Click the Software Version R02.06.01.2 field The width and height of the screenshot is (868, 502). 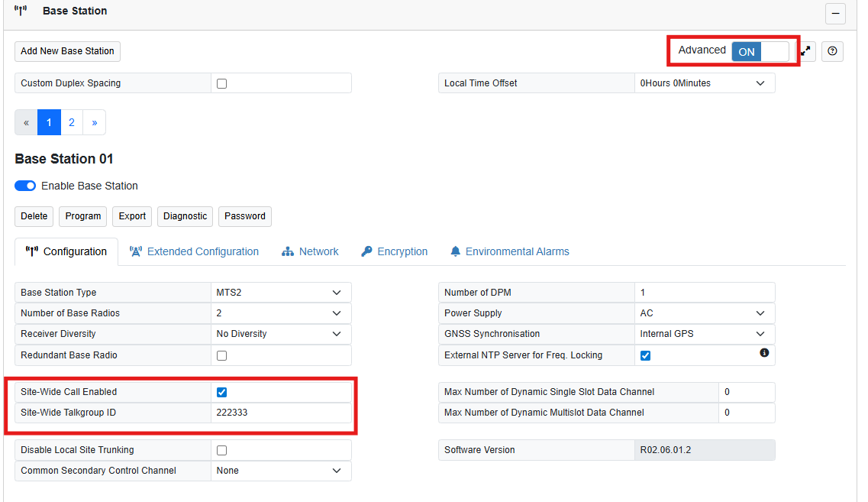[704, 450]
